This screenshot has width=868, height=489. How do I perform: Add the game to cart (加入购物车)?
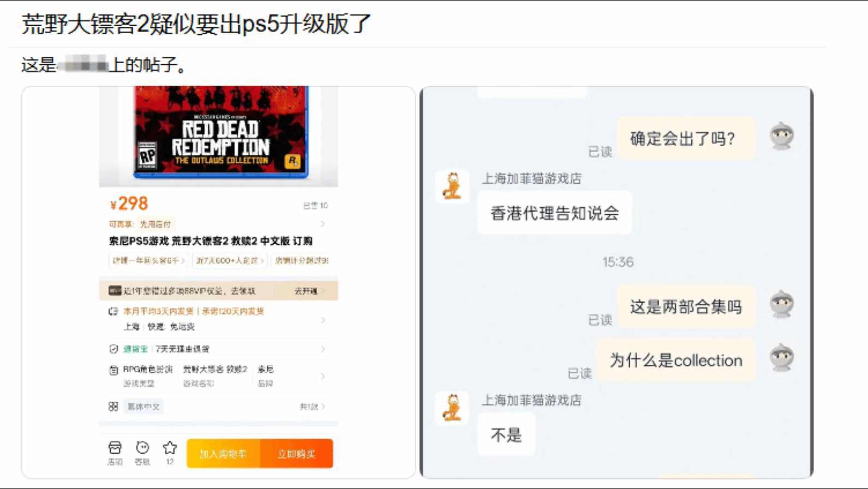click(x=223, y=454)
